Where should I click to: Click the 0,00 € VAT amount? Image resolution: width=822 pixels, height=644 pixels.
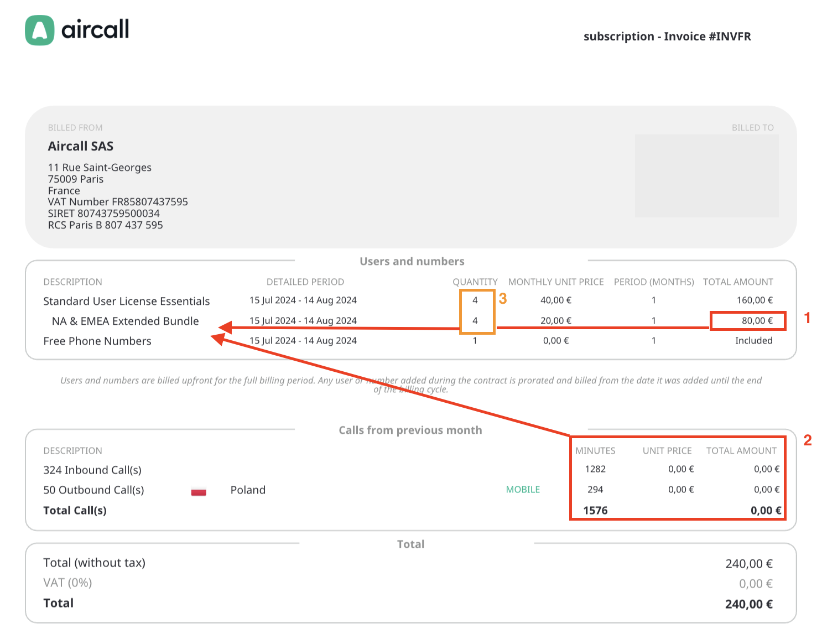[x=756, y=584]
